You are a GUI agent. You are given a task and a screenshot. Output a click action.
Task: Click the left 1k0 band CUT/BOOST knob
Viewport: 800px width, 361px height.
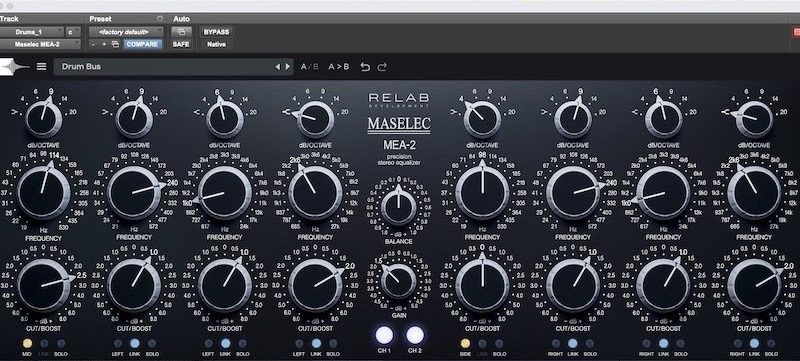click(225, 285)
